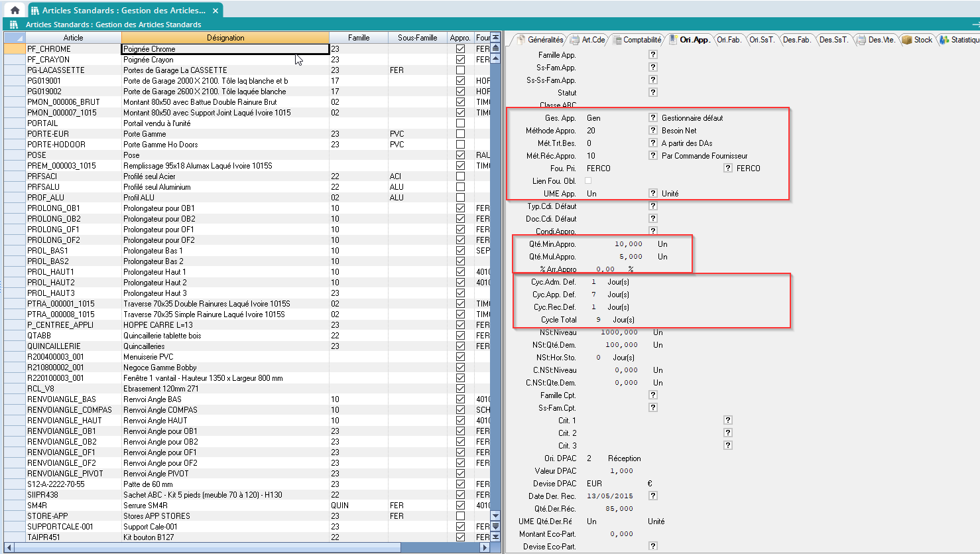The height and width of the screenshot is (554, 980).
Task: Jump to last record with bottom arrow
Action: coord(495,537)
